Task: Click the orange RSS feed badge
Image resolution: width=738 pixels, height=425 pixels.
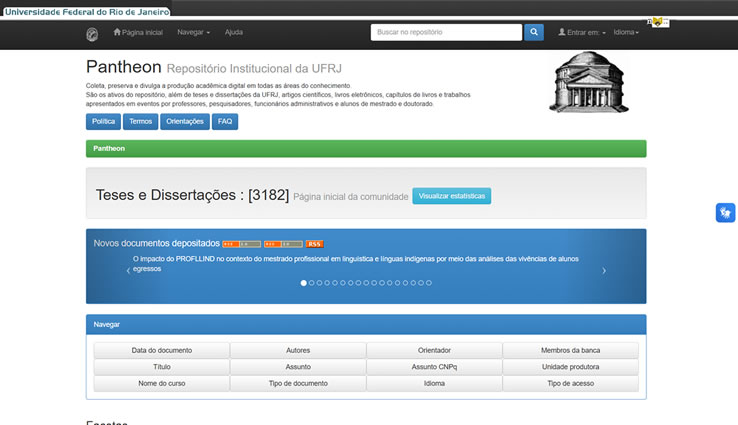Action: pos(314,244)
